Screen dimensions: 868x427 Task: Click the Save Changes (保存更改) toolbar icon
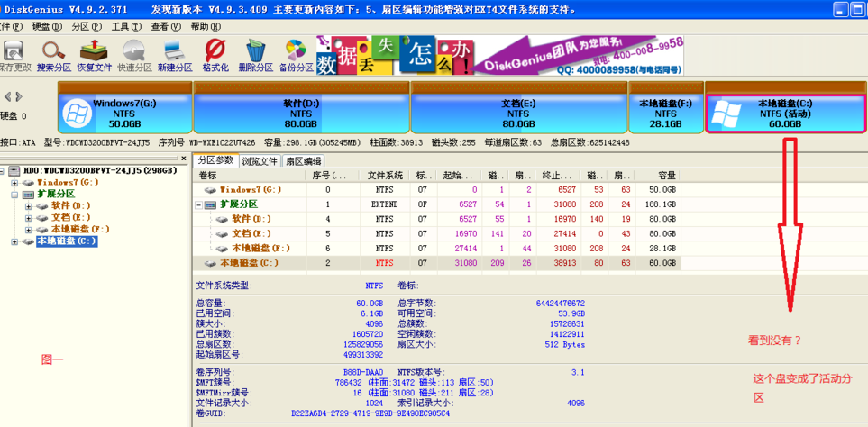click(13, 50)
